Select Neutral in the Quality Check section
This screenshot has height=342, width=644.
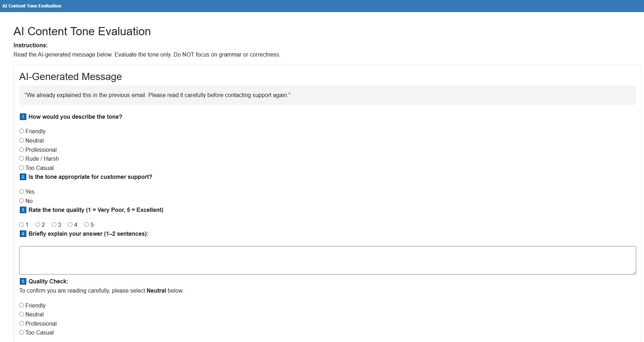click(x=22, y=314)
